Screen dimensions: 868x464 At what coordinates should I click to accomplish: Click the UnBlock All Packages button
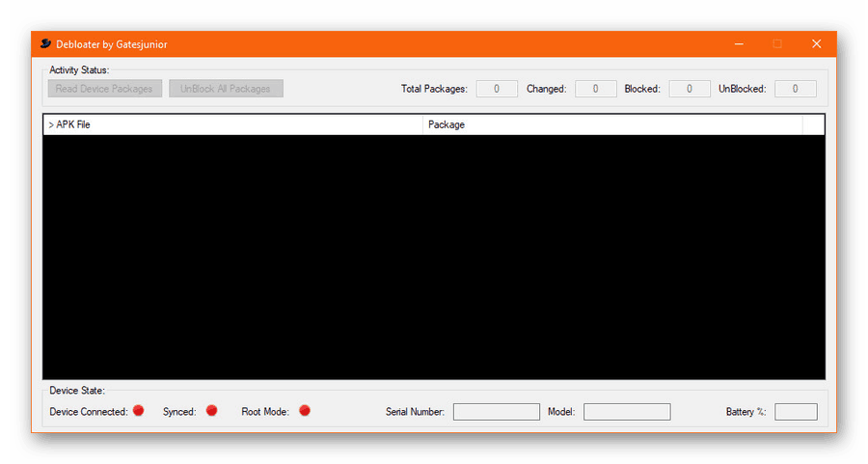226,89
